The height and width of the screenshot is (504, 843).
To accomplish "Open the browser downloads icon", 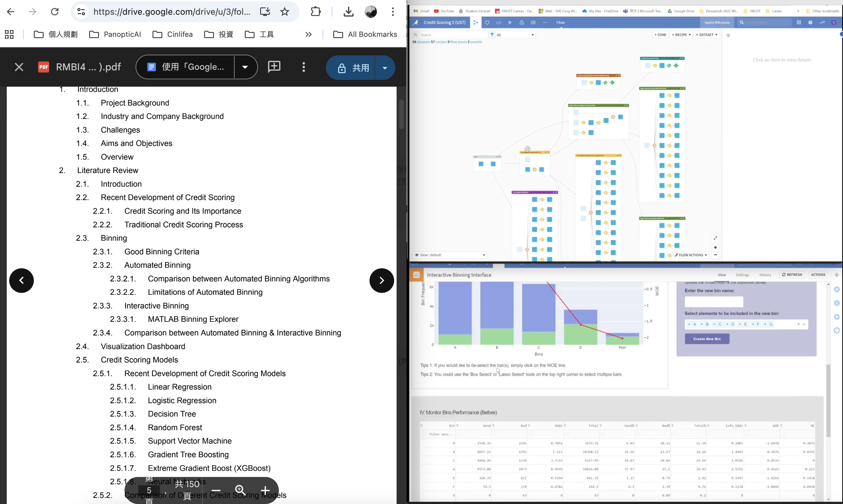I will click(348, 12).
